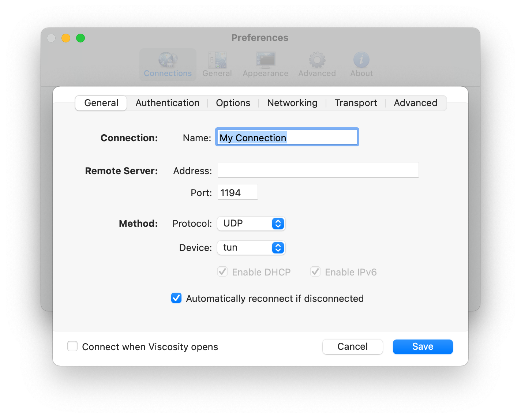Image resolution: width=521 pixels, height=420 pixels.
Task: Select the General tab in connection sheet
Action: 101,103
